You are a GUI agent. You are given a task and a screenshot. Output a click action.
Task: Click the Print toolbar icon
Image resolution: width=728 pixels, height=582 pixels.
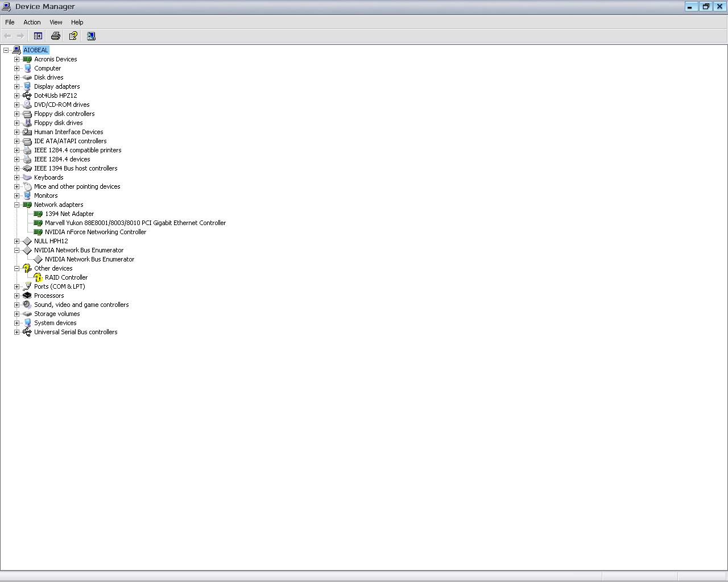(x=56, y=36)
